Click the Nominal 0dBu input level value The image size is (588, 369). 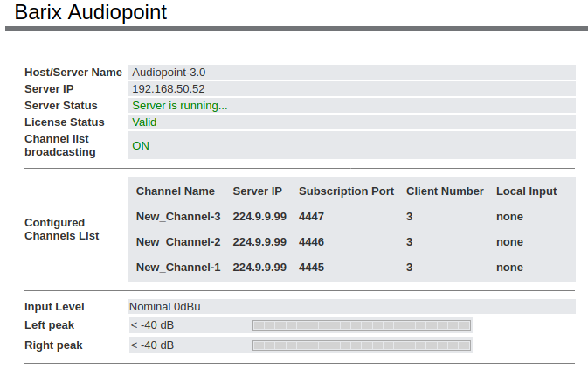pyautogui.click(x=171, y=307)
